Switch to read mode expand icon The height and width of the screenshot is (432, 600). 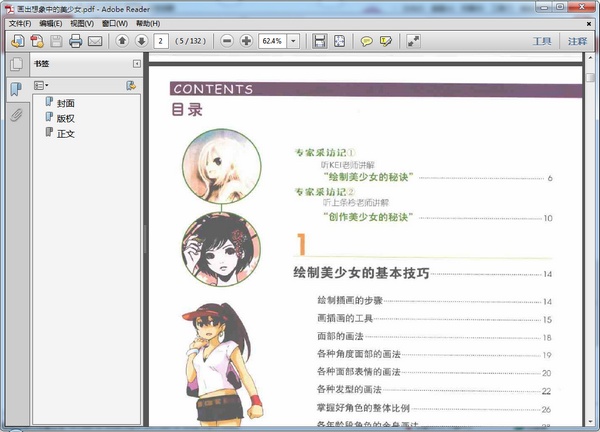click(413, 41)
